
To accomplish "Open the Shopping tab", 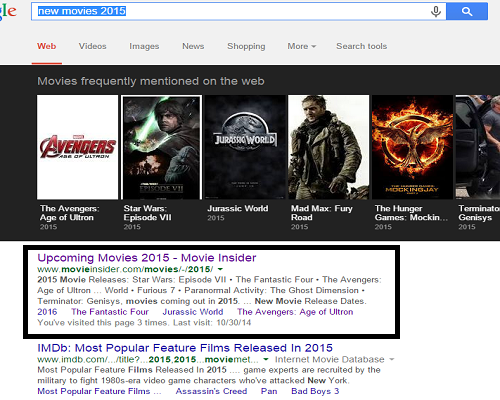I will pyautogui.click(x=246, y=46).
